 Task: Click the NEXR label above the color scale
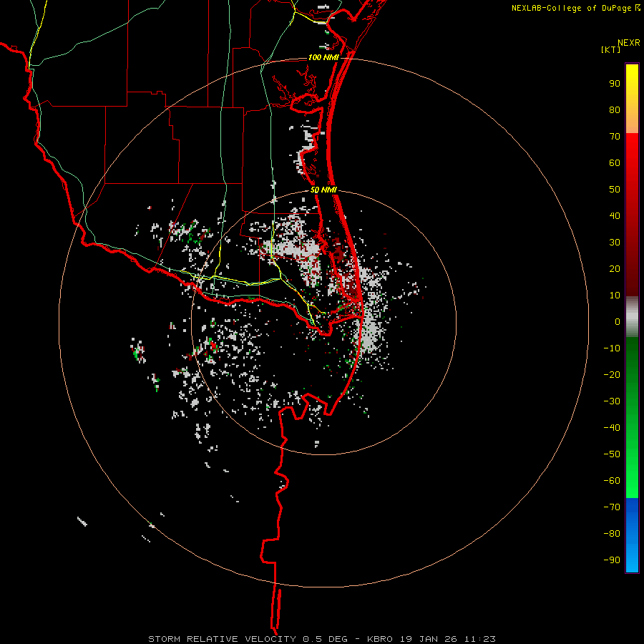628,43
